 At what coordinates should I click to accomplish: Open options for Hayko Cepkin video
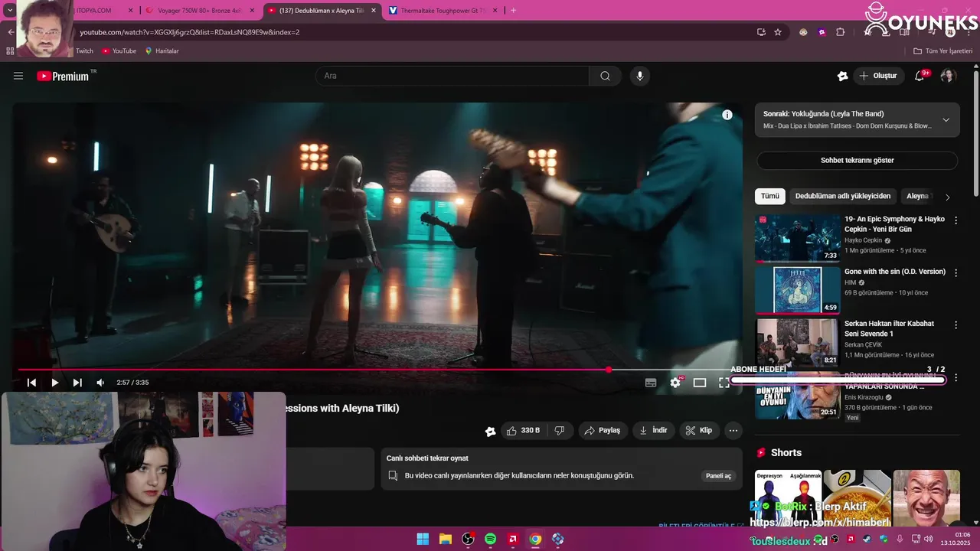[955, 220]
